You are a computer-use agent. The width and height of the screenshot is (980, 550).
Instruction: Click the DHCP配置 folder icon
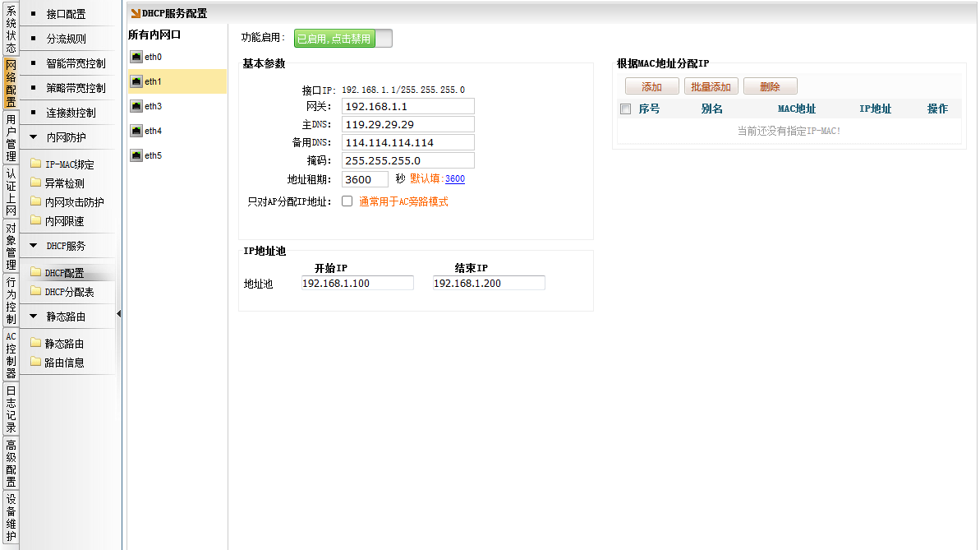(x=35, y=272)
